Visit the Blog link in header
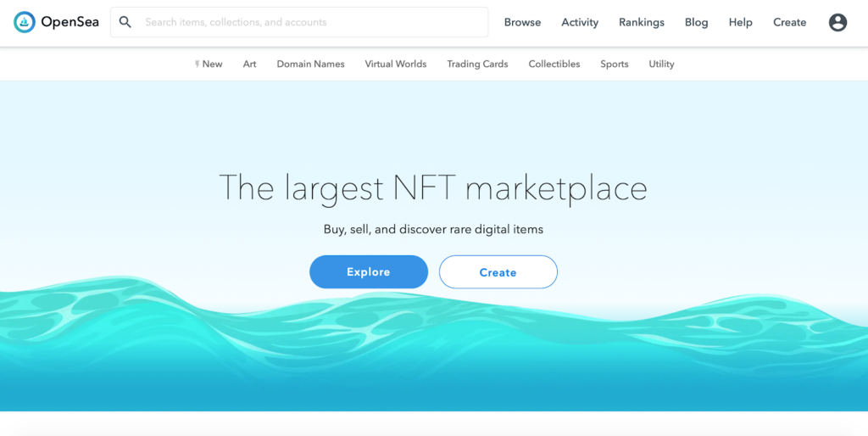 pyautogui.click(x=696, y=22)
